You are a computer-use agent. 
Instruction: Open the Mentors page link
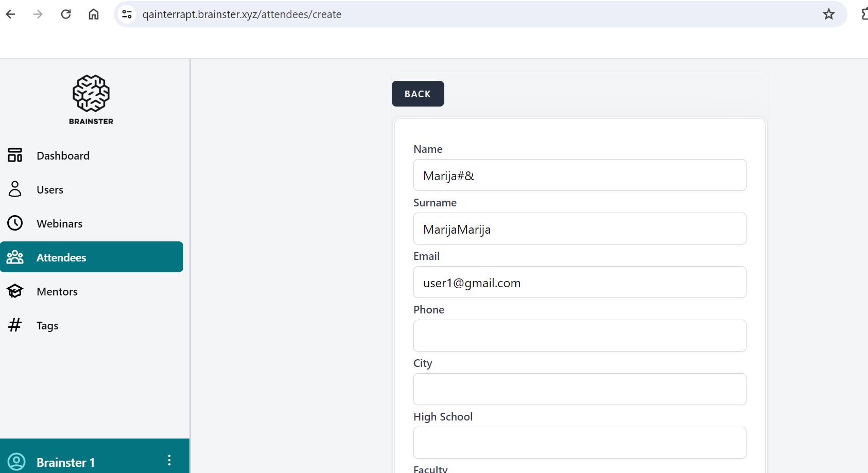point(57,291)
